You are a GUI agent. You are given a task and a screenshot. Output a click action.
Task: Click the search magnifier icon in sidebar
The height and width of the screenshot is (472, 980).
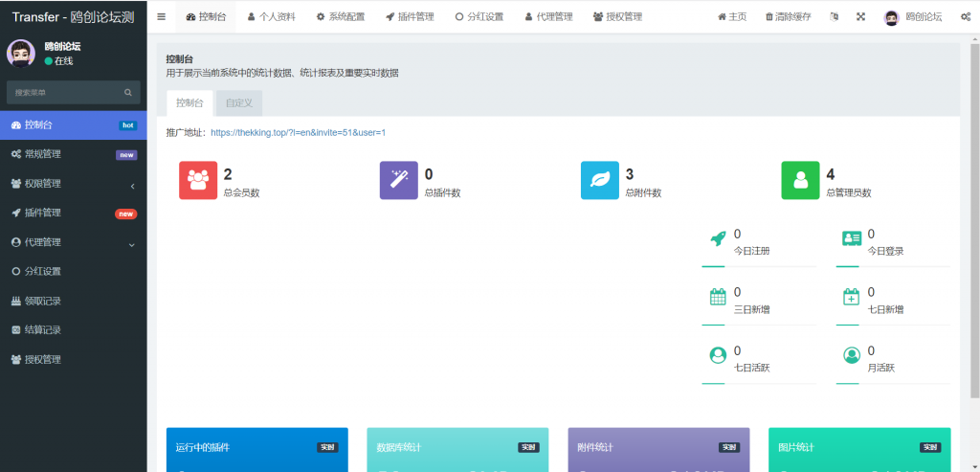(128, 93)
